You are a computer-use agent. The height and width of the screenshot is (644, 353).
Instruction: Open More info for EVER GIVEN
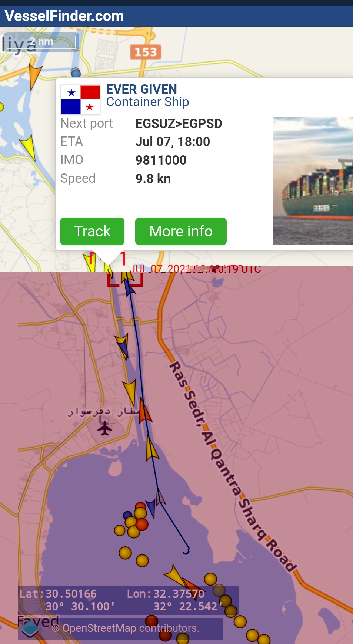tap(181, 231)
